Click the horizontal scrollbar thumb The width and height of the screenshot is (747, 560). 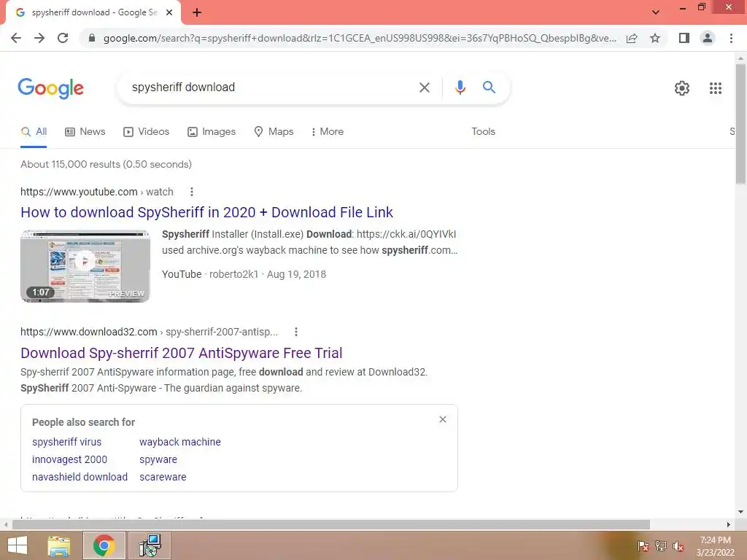click(x=331, y=524)
